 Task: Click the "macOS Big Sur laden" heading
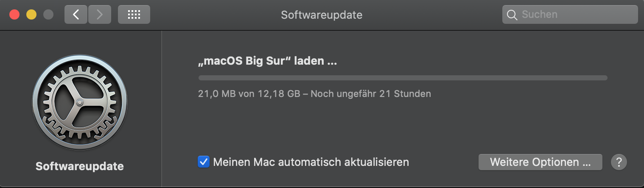coord(267,61)
